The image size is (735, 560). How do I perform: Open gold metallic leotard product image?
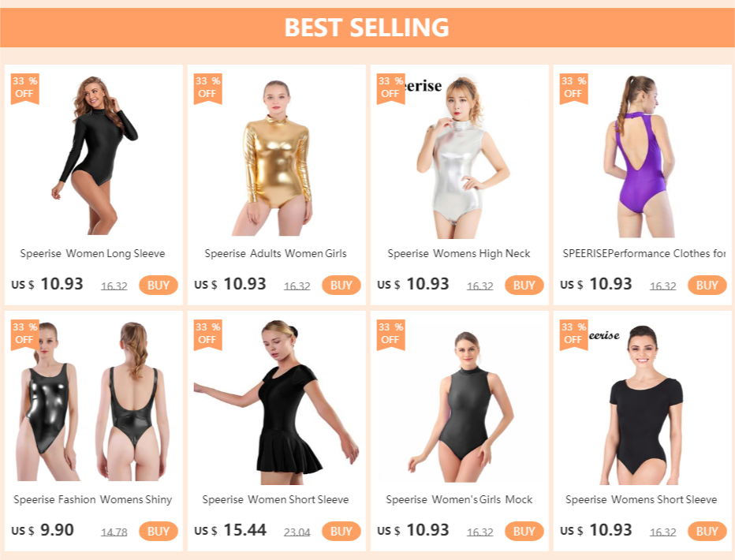pyautogui.click(x=277, y=155)
